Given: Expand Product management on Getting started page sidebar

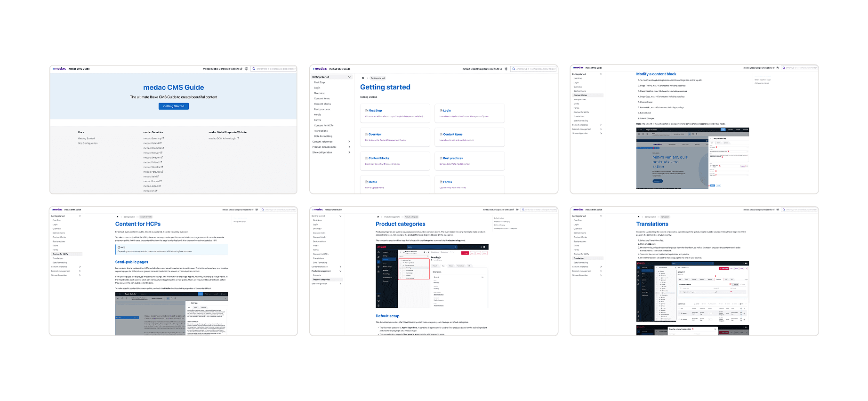Looking at the screenshot, I should coord(349,147).
